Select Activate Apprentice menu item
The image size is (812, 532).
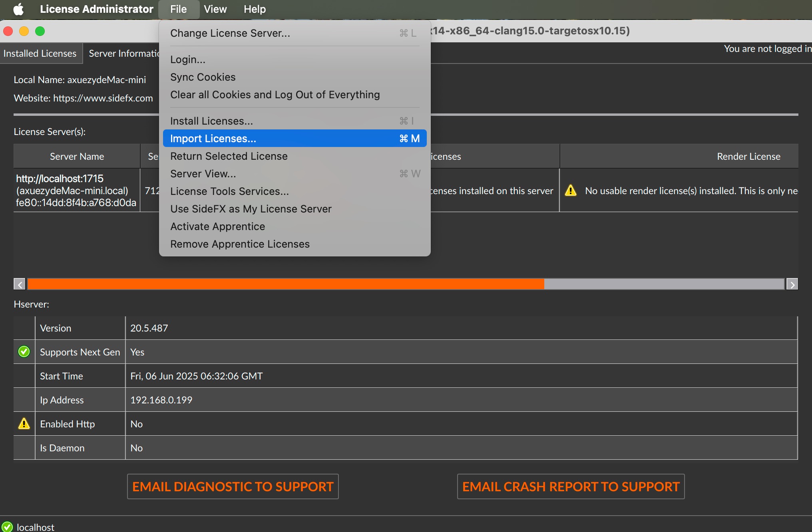click(x=217, y=226)
